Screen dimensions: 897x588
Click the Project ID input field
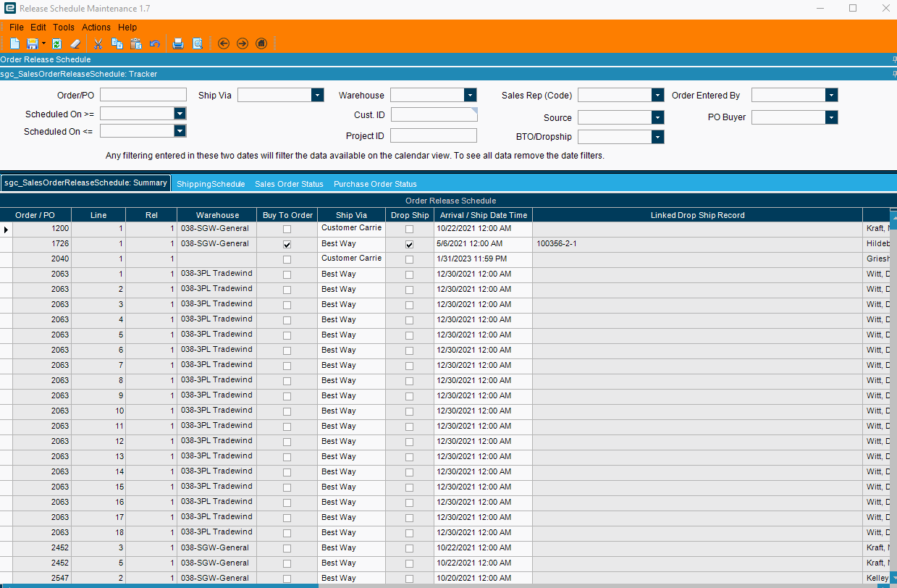434,135
